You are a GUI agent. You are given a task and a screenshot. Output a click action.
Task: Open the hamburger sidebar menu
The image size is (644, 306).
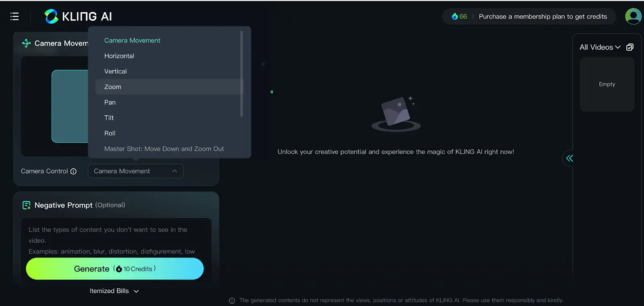[14, 16]
